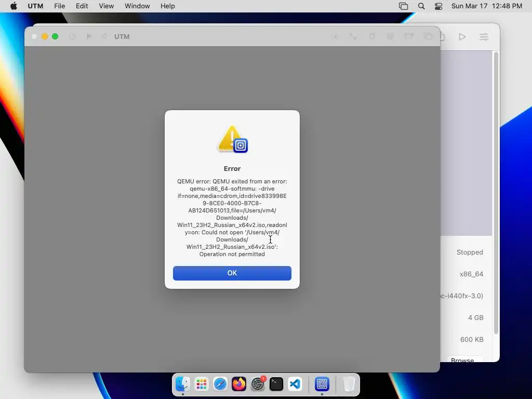Click the warning icon in the error dialog
Image resolution: width=532 pixels, height=399 pixels.
click(x=232, y=139)
